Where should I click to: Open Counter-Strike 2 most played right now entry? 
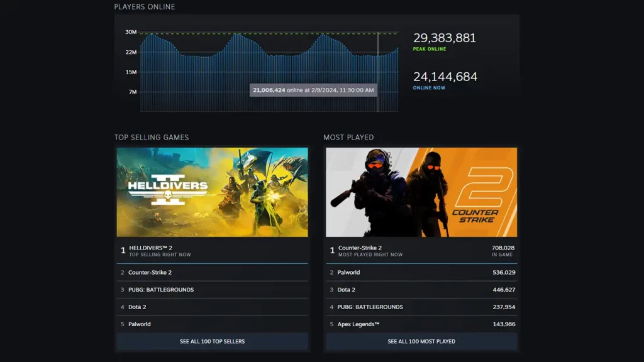click(x=421, y=251)
